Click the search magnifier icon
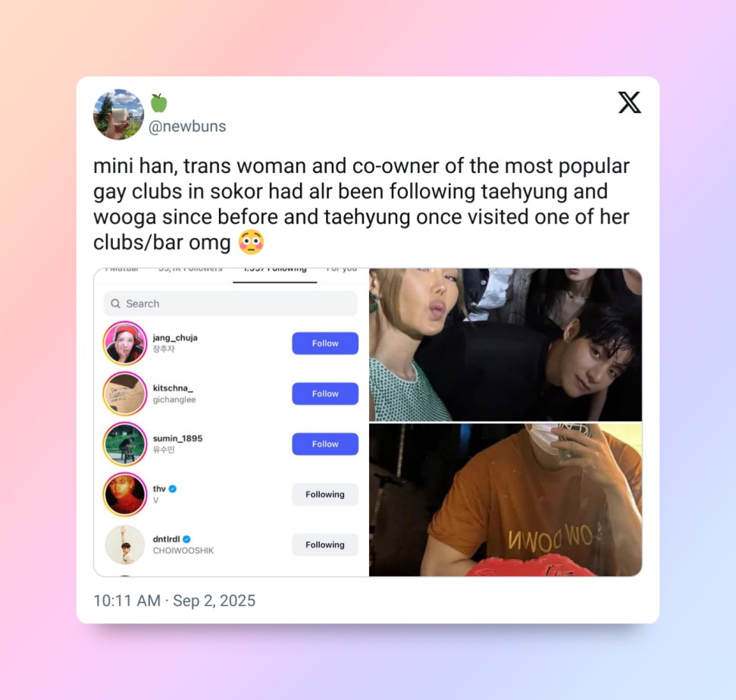Image resolution: width=736 pixels, height=700 pixels. tap(115, 303)
